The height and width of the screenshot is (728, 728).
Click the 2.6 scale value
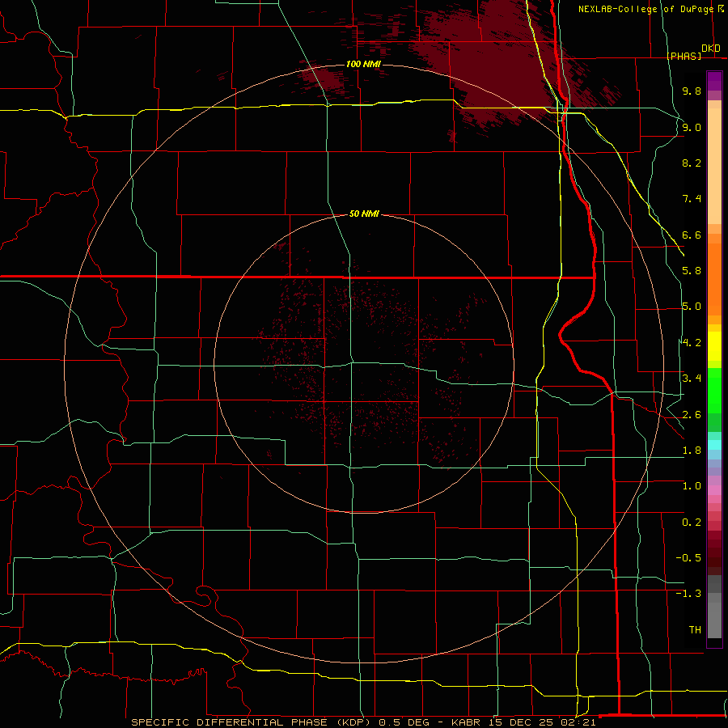coord(692,415)
